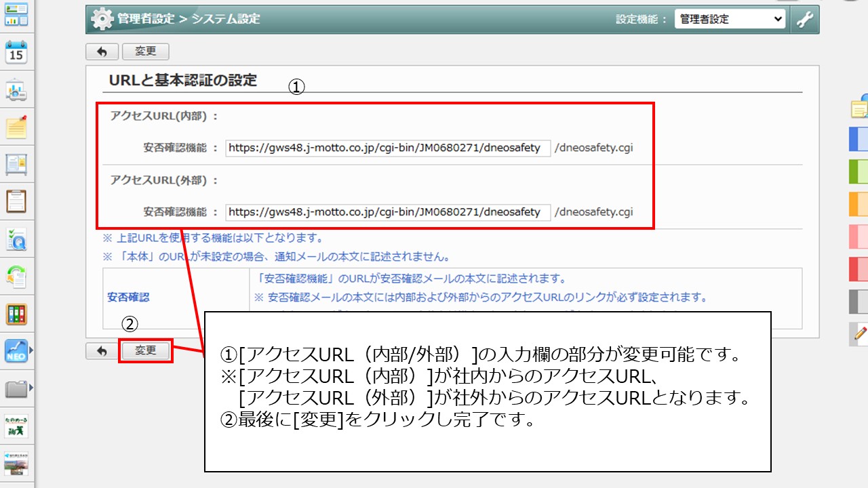The image size is (868, 488).
Task: Open the green running figure banner icon
Action: [16, 427]
